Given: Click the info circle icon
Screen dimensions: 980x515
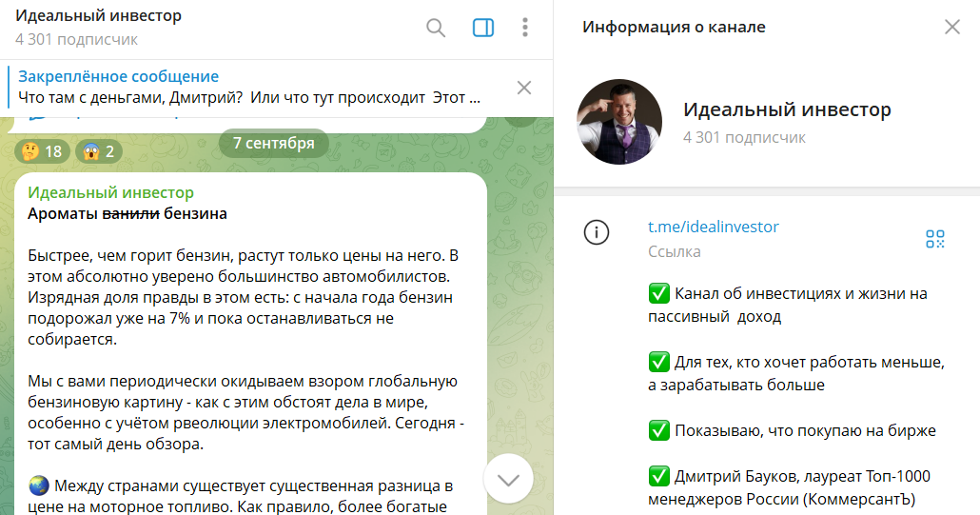Looking at the screenshot, I should tap(596, 232).
